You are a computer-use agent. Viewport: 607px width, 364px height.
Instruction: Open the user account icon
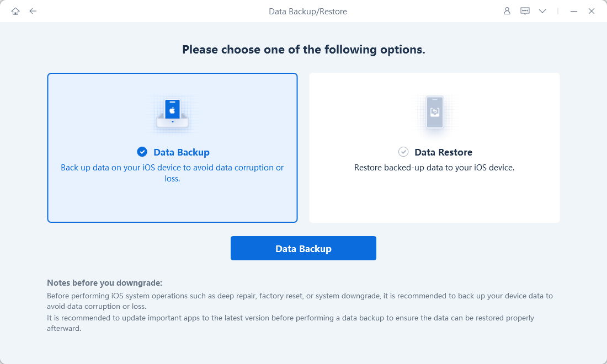507,11
